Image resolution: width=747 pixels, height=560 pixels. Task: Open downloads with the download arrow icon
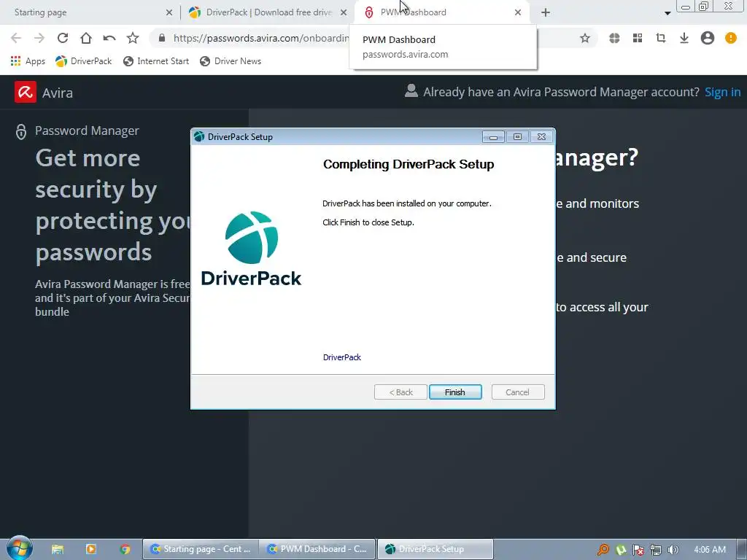coord(684,38)
